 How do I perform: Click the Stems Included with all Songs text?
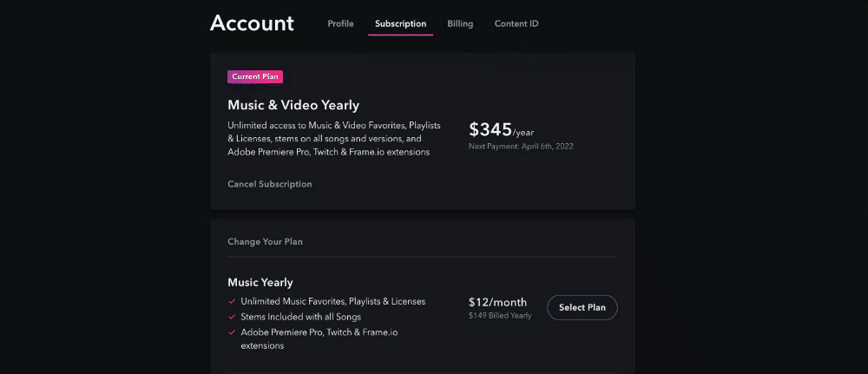coord(303,317)
